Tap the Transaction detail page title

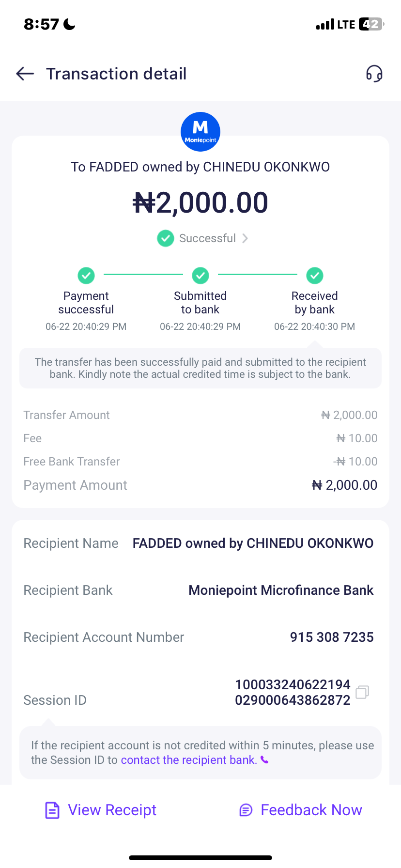click(x=116, y=74)
